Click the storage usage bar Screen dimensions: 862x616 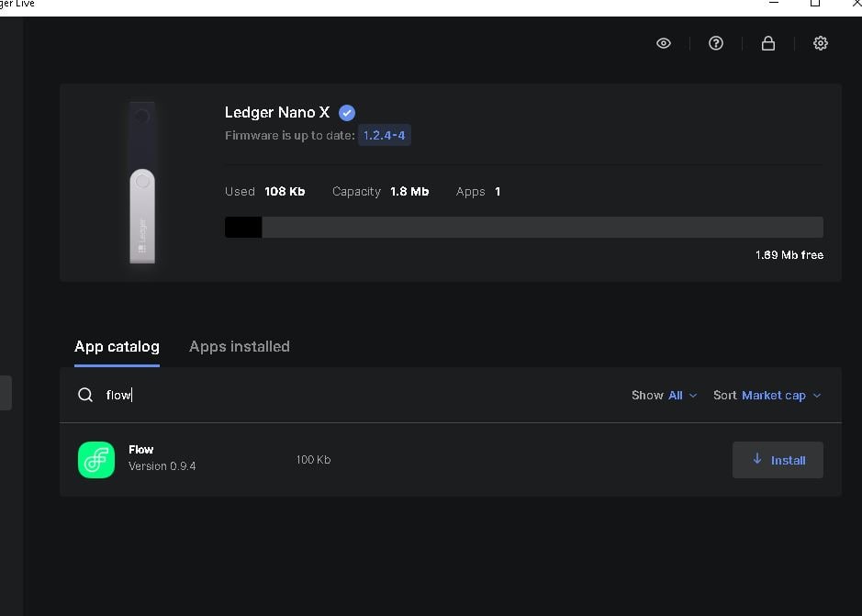[x=524, y=227]
